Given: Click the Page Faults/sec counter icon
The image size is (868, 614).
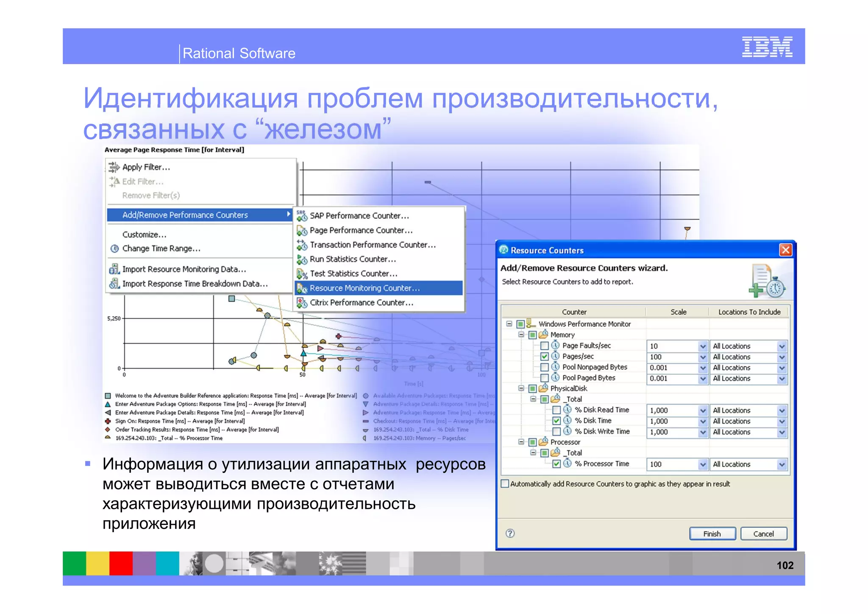Looking at the screenshot, I should (x=555, y=345).
